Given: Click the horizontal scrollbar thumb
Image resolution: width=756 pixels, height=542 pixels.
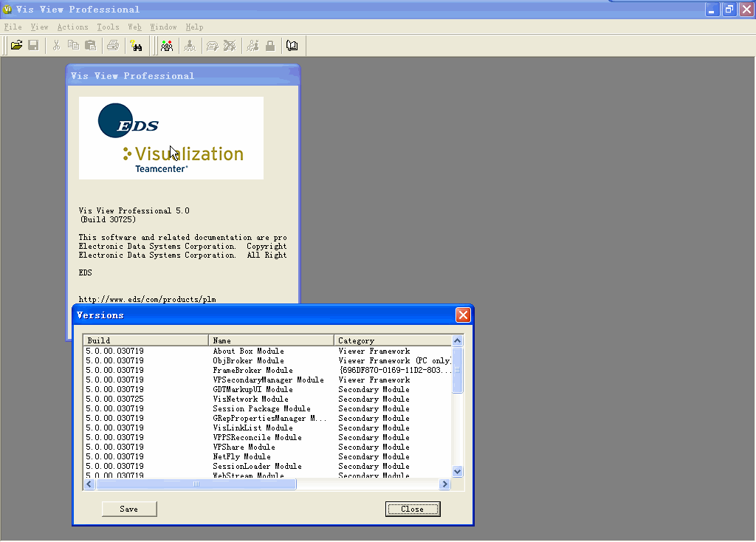Looking at the screenshot, I should click(x=196, y=484).
